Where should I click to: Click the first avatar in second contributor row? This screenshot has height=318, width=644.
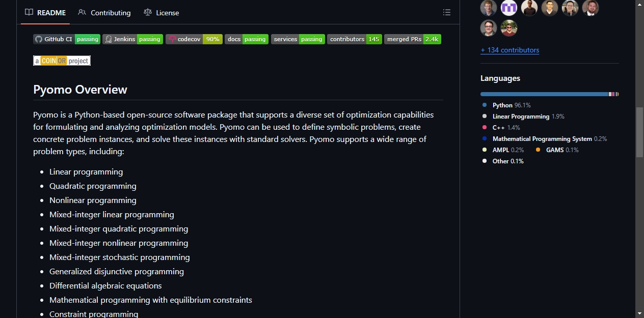pos(489,28)
